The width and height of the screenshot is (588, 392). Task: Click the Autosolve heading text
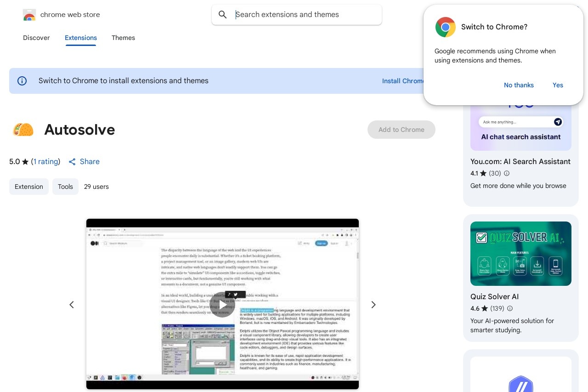[79, 130]
